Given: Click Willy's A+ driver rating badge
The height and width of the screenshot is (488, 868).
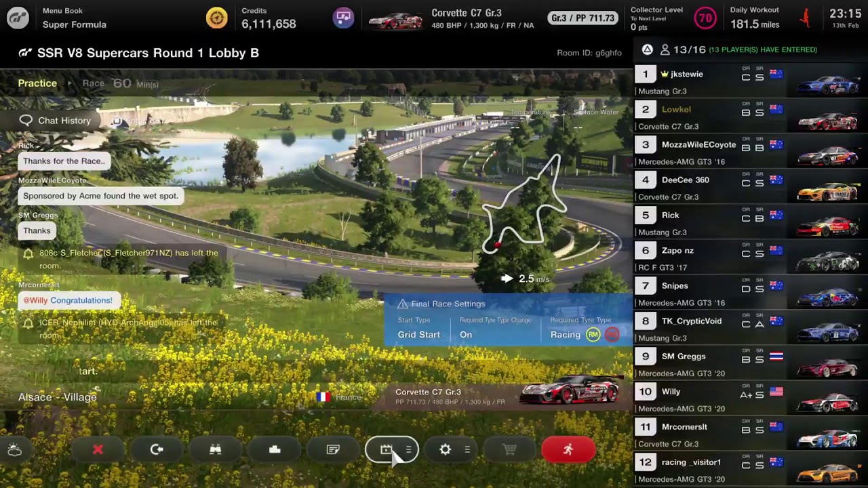Looking at the screenshot, I should pos(746,394).
